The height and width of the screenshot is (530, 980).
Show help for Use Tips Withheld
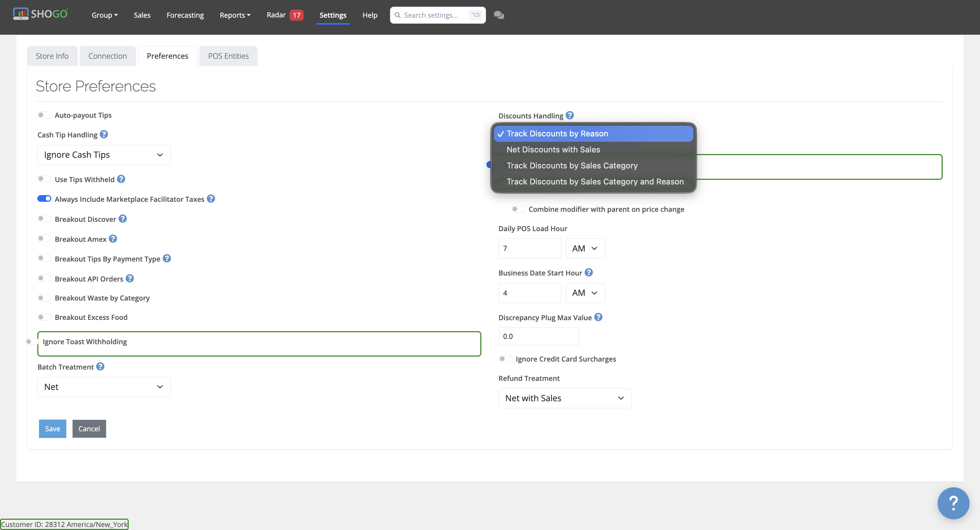click(x=121, y=179)
